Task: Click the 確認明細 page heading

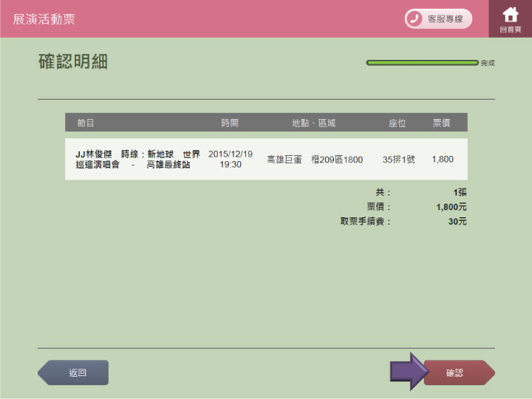Action: click(x=73, y=61)
